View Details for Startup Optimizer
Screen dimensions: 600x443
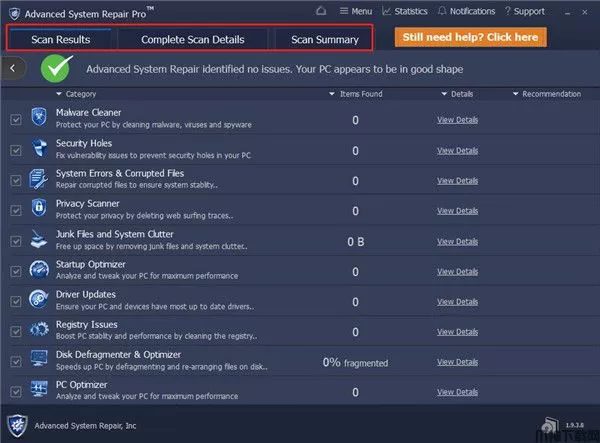click(458, 272)
